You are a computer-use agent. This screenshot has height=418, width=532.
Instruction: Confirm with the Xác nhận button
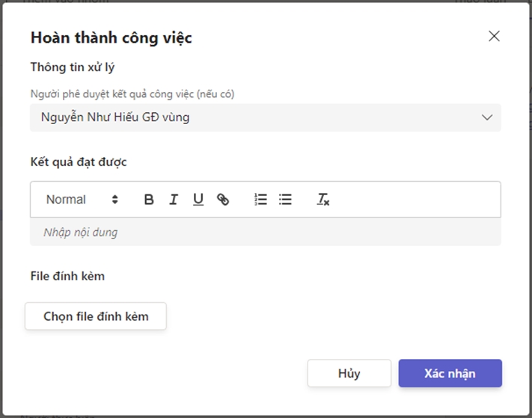[x=450, y=374]
